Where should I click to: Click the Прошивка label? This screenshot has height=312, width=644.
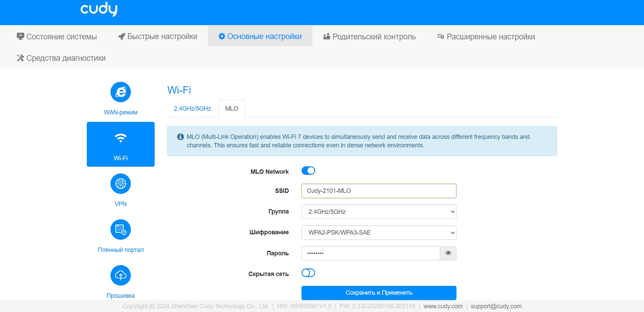121,296
